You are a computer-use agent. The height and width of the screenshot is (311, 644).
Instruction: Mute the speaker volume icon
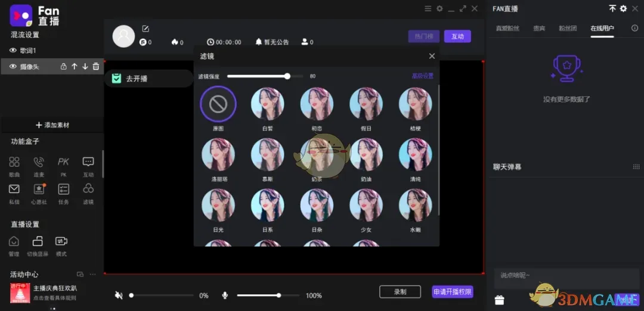(119, 296)
